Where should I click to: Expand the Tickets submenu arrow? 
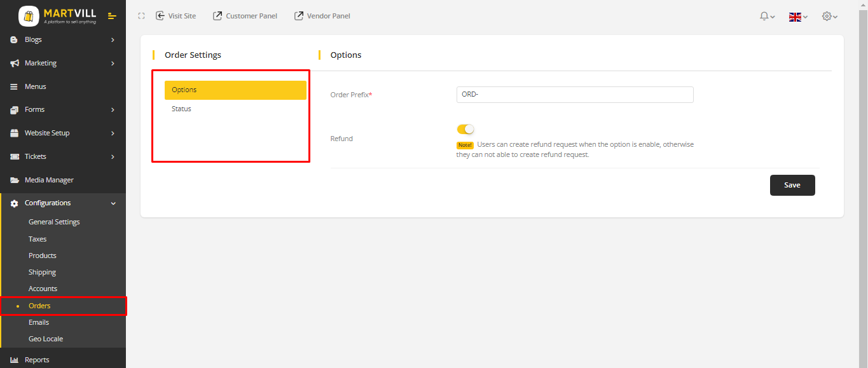[x=113, y=156]
